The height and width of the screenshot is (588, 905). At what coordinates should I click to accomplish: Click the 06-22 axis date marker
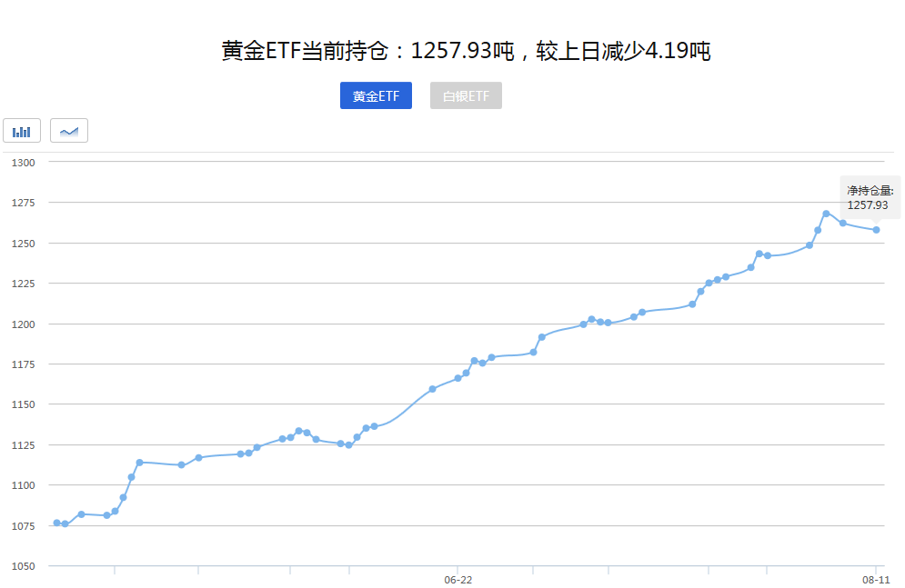click(x=458, y=579)
